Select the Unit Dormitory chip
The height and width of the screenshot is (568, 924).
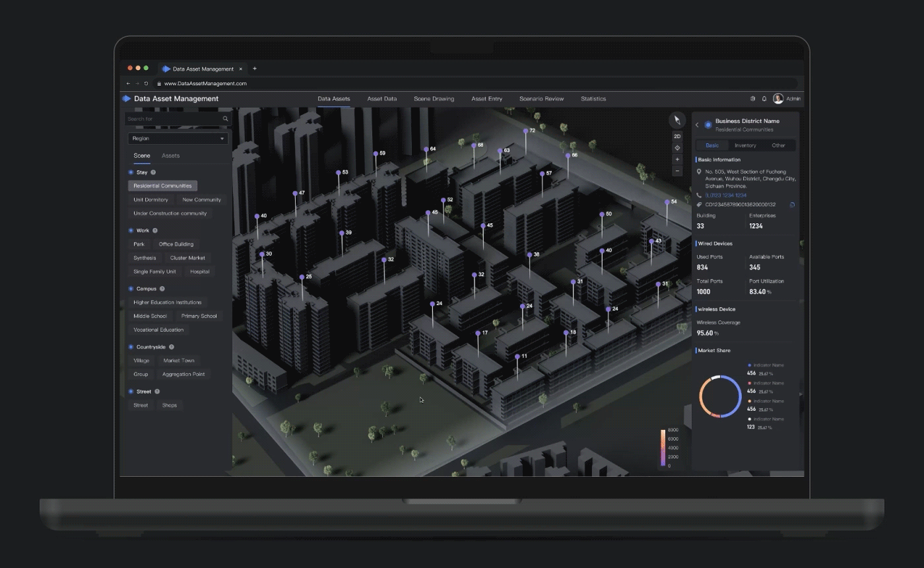tap(150, 199)
